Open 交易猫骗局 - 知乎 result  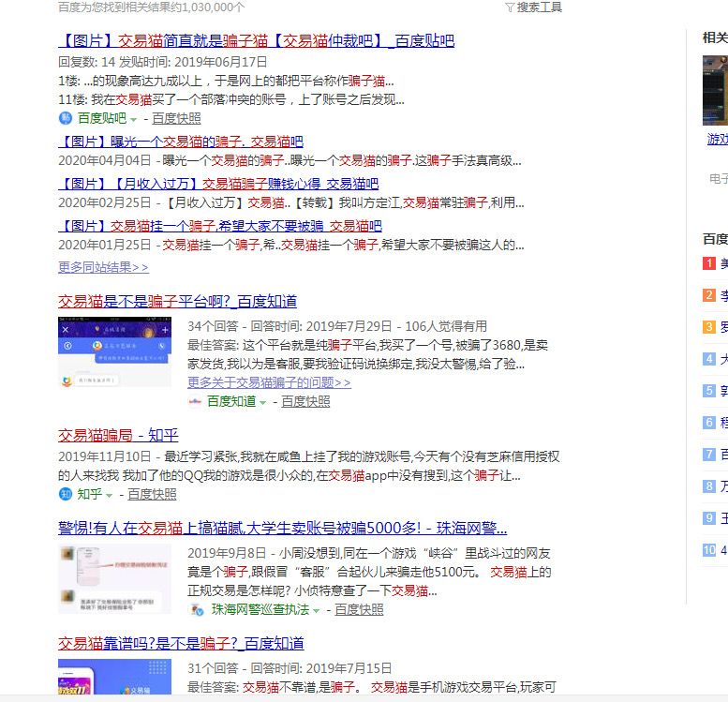118,435
